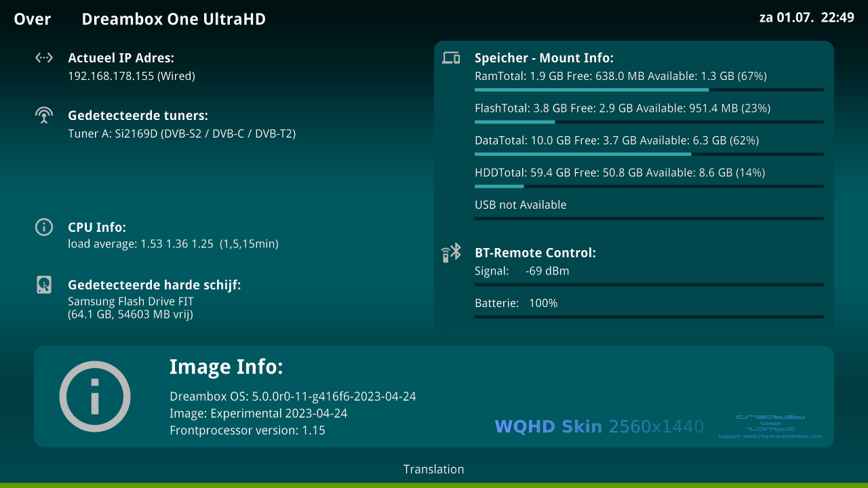Click the hard disk drive icon
The image size is (868, 488).
(44, 285)
